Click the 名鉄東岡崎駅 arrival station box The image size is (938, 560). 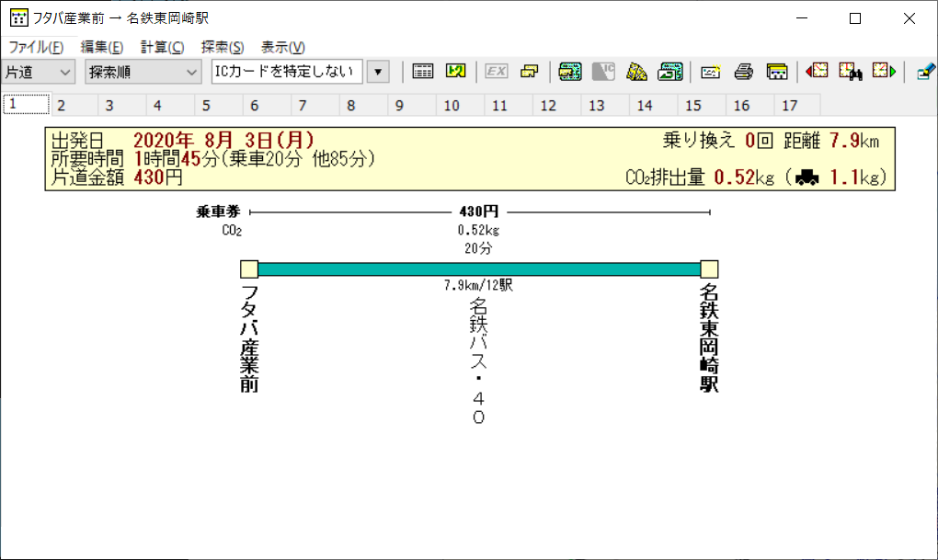(x=710, y=269)
